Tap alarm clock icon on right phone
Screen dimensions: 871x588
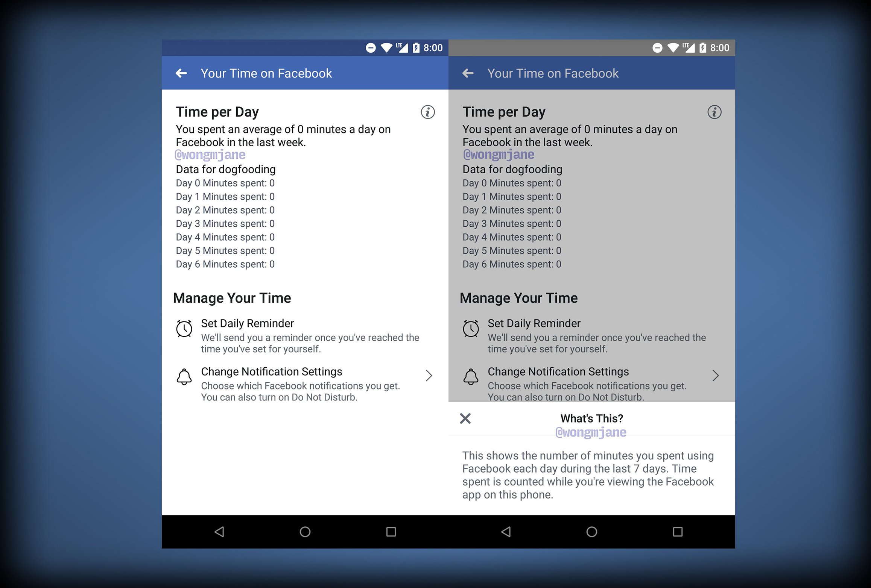pyautogui.click(x=471, y=329)
